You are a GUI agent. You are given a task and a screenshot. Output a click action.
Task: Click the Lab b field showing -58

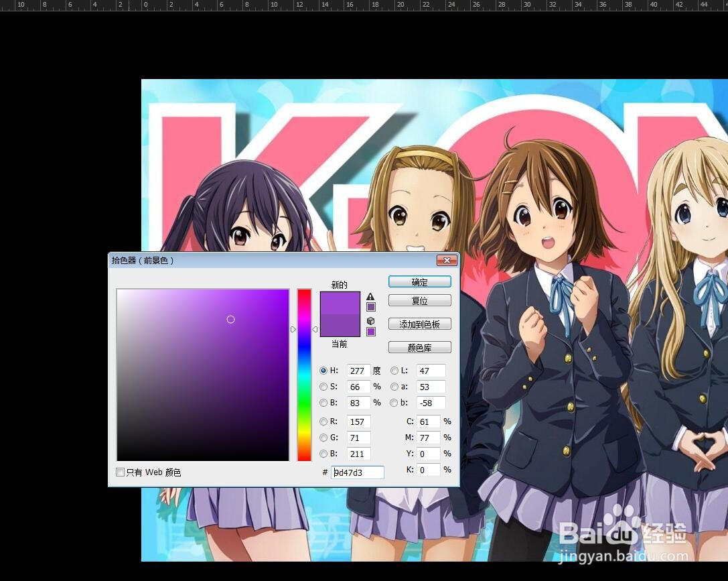point(431,403)
